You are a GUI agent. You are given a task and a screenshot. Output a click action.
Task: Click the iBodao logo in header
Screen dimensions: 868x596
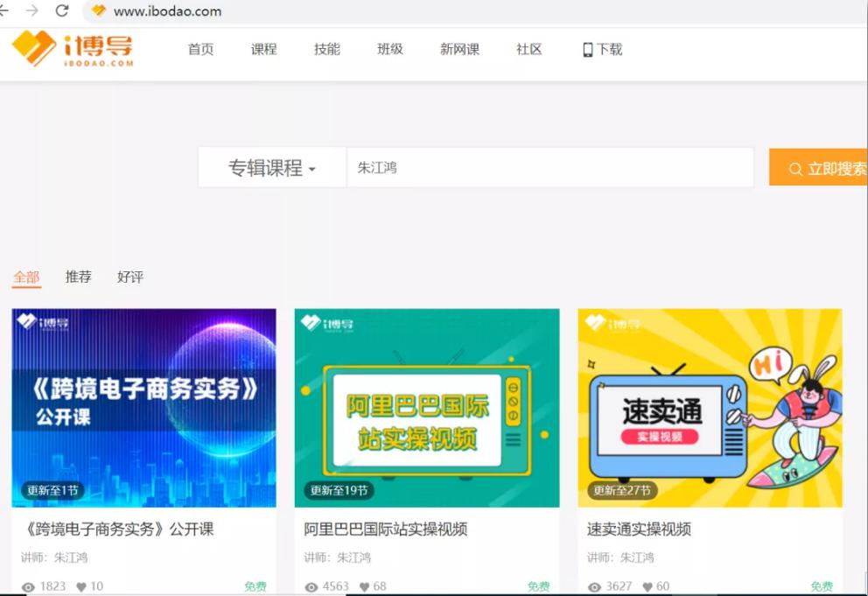pyautogui.click(x=72, y=49)
